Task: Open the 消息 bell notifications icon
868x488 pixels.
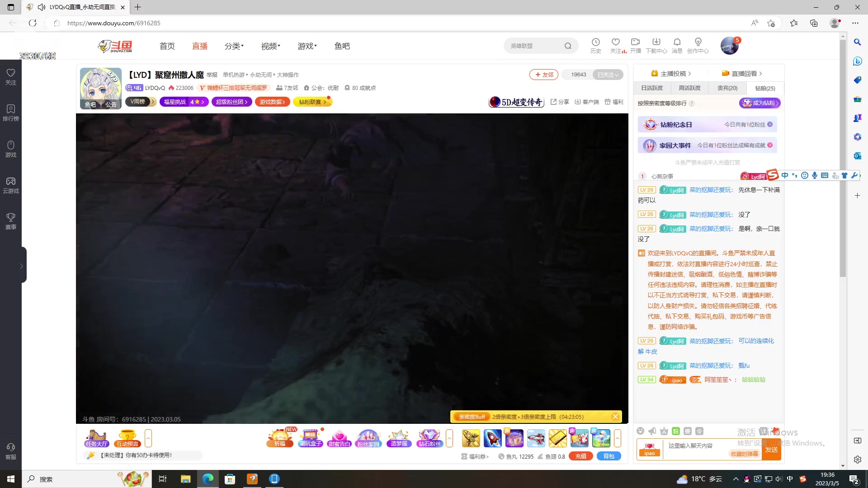Action: click(677, 45)
